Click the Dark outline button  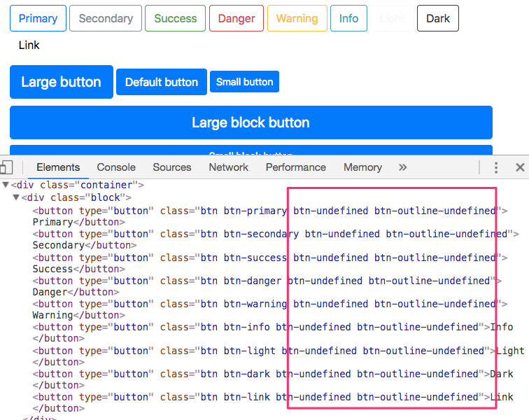pyautogui.click(x=438, y=18)
